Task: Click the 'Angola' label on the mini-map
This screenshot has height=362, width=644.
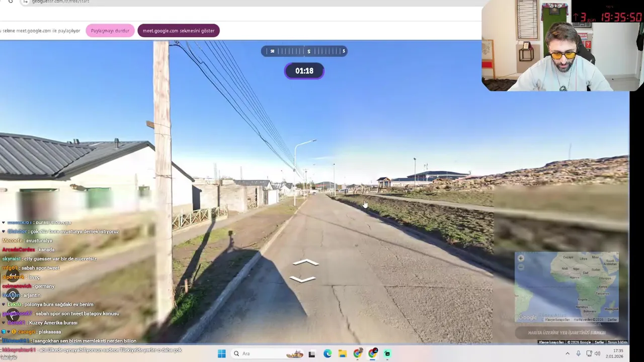Action: 583,299
